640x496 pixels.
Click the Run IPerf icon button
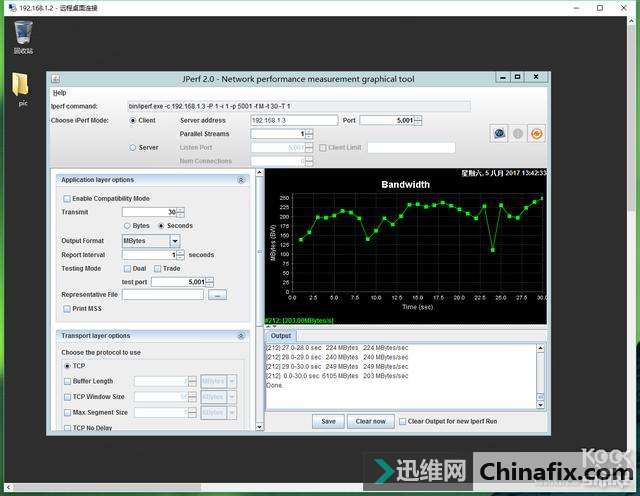(x=499, y=133)
